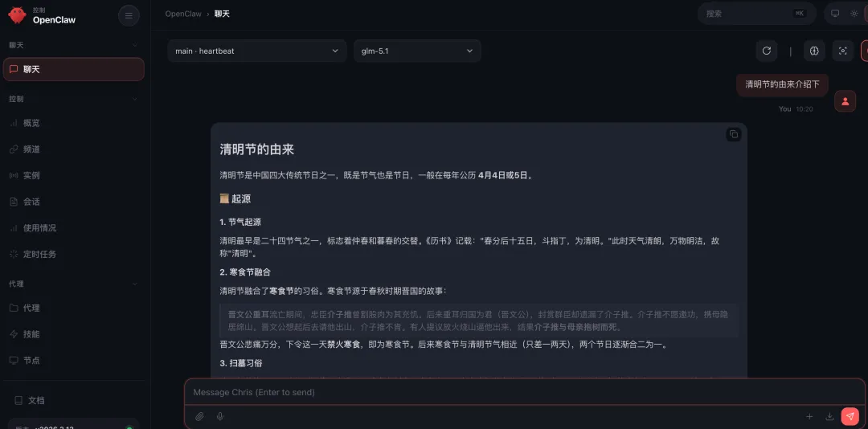Start voice input with microphone icon
The width and height of the screenshot is (868, 429).
click(220, 416)
